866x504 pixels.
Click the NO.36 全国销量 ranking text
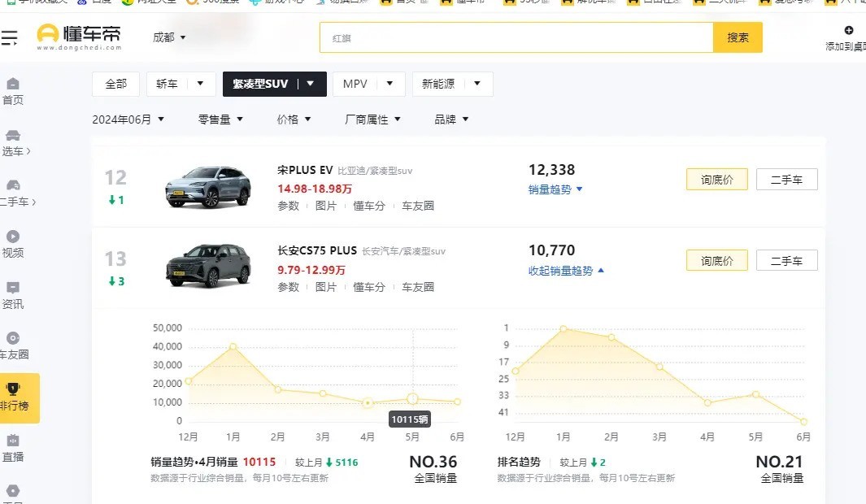click(434, 469)
